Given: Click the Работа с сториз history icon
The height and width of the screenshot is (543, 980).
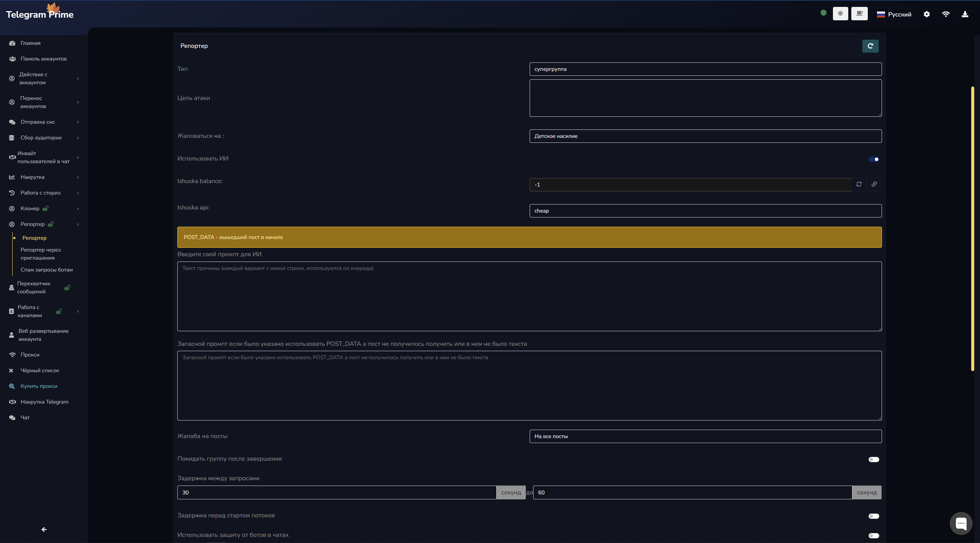Looking at the screenshot, I should click(x=12, y=193).
